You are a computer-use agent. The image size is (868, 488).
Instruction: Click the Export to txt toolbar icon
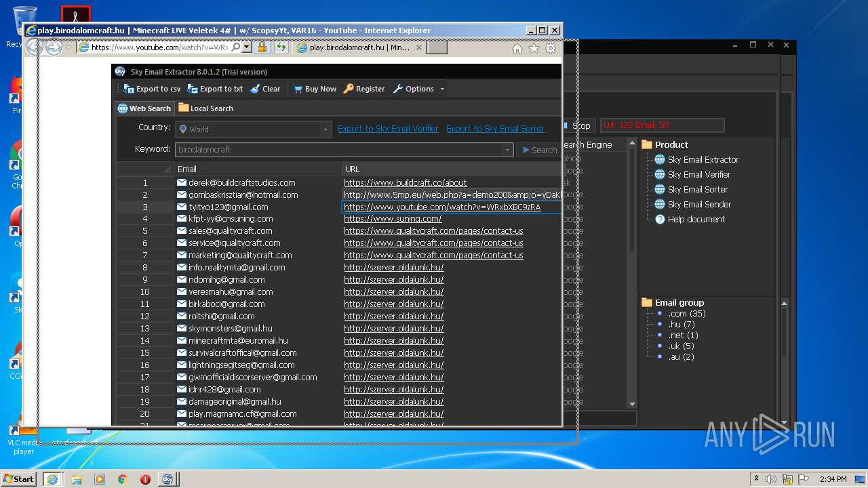(x=193, y=89)
